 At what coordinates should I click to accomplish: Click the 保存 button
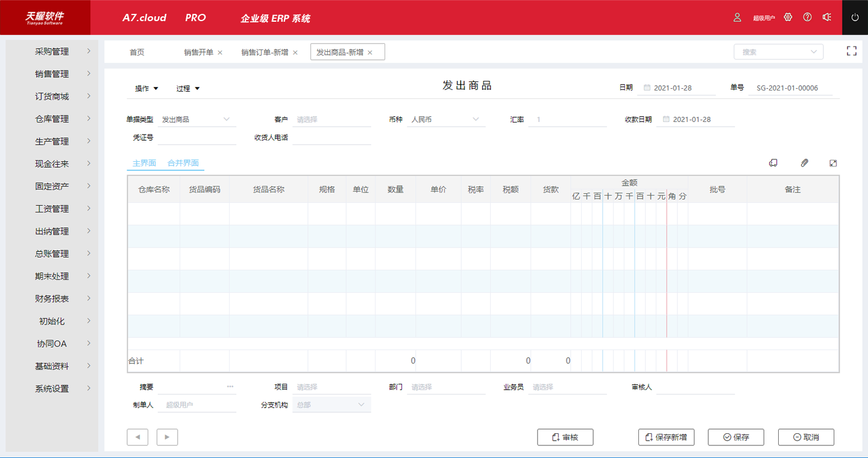736,437
